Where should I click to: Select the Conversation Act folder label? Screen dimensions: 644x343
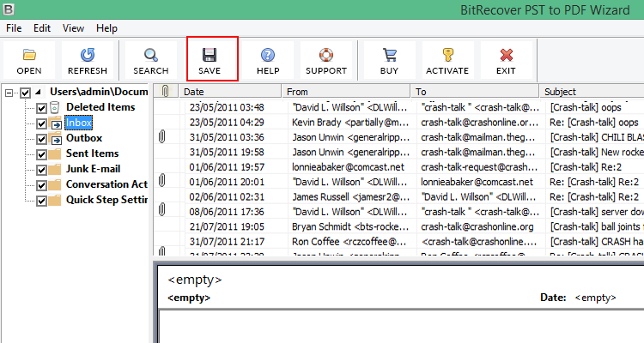coord(106,184)
